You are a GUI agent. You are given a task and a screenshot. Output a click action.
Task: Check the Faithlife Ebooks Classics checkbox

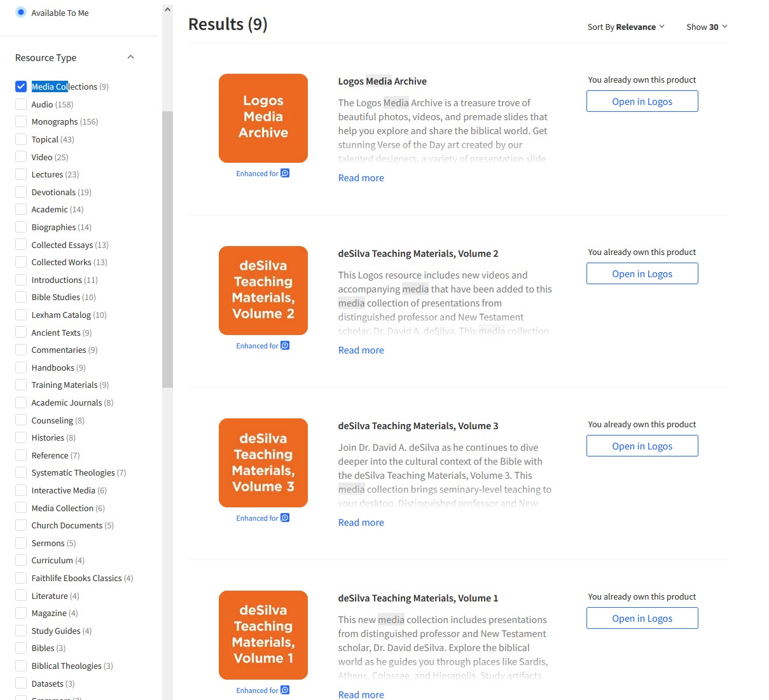click(x=21, y=578)
